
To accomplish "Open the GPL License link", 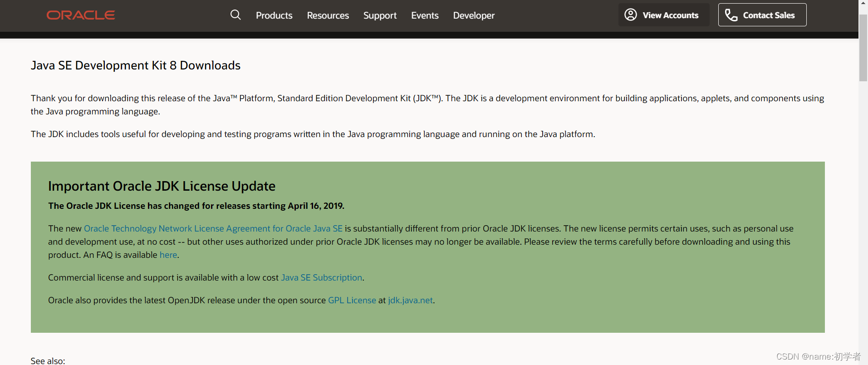I will click(x=352, y=301).
